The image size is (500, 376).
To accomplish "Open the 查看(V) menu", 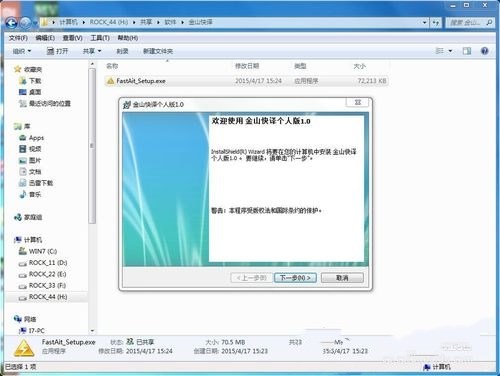I will coord(72,38).
